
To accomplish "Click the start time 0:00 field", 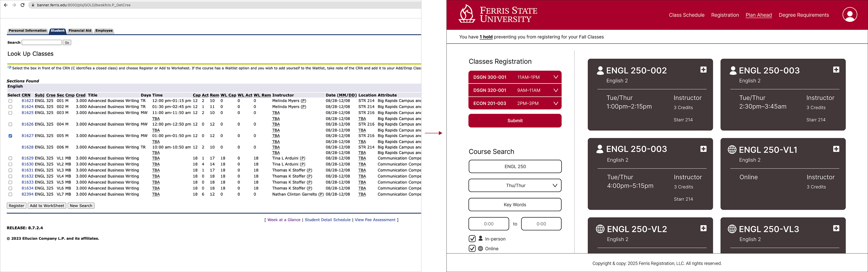I will point(488,224).
